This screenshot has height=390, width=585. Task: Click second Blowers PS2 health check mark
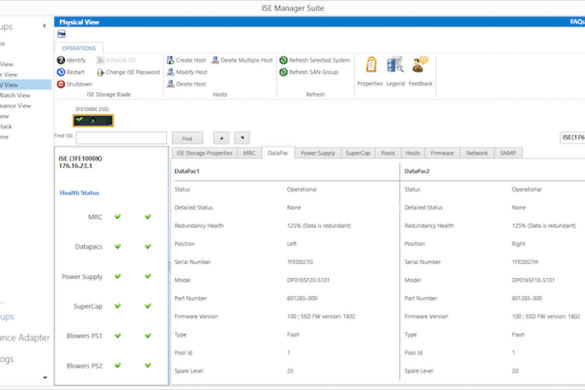click(x=148, y=366)
